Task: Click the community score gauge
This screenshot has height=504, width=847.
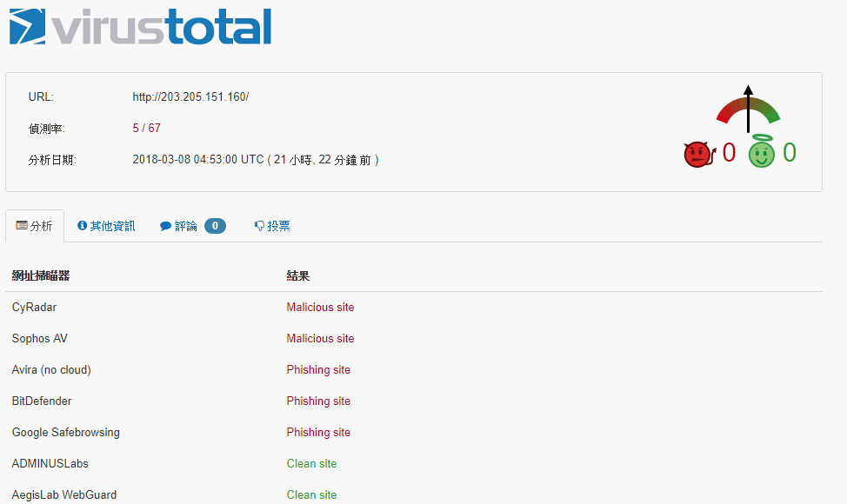Action: click(748, 109)
